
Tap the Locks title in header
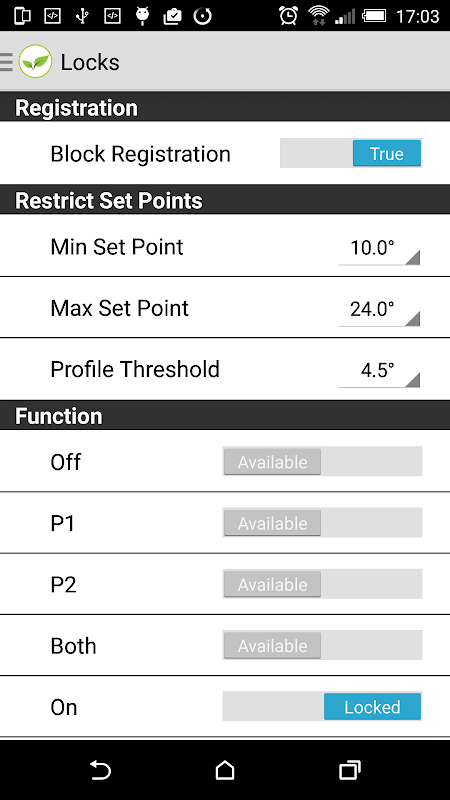[x=90, y=62]
